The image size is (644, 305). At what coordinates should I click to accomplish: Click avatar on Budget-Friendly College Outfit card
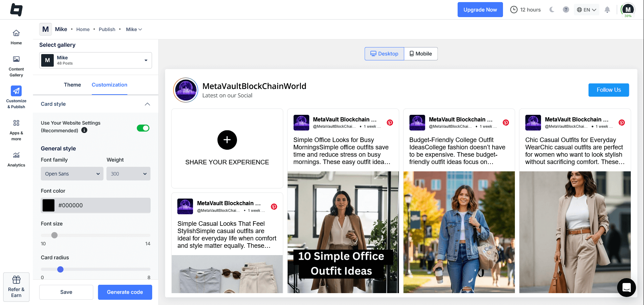tap(417, 122)
